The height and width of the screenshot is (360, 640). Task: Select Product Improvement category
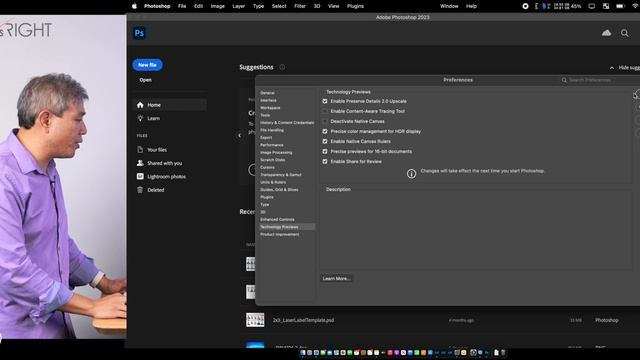[x=280, y=234]
